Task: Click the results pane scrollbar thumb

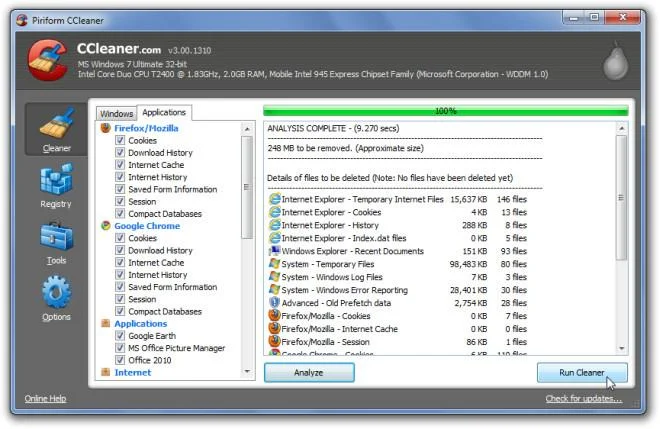Action: tap(622, 197)
